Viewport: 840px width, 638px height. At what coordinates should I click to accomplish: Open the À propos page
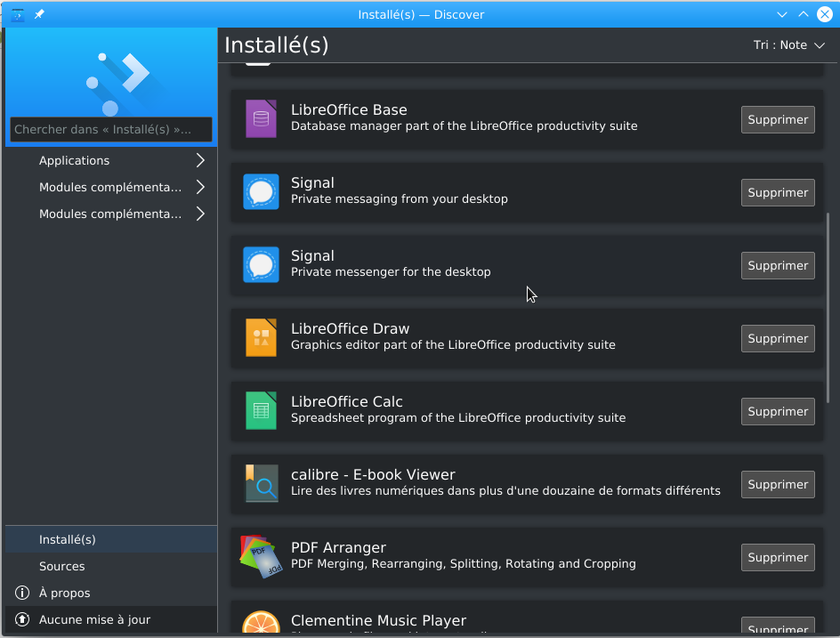[111, 593]
